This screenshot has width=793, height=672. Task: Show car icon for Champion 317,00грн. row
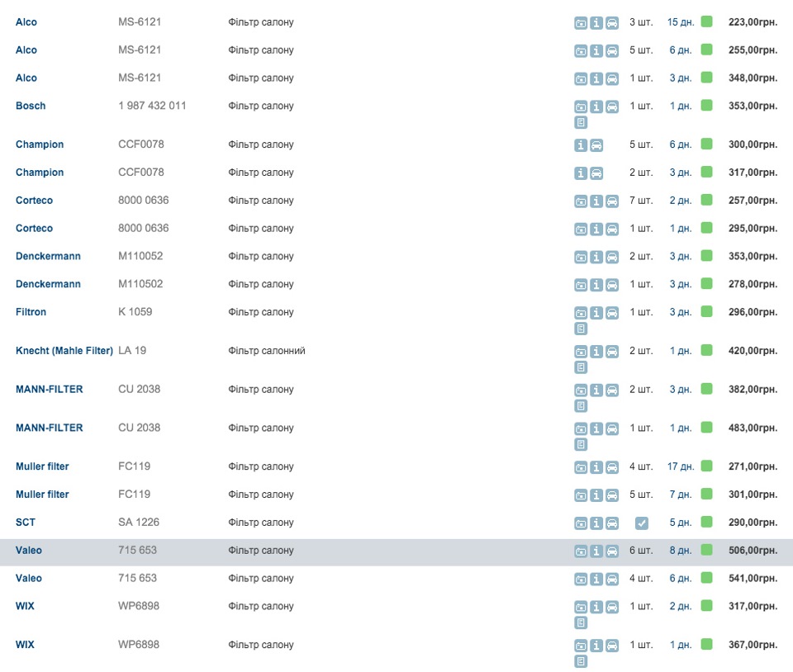[x=596, y=173]
